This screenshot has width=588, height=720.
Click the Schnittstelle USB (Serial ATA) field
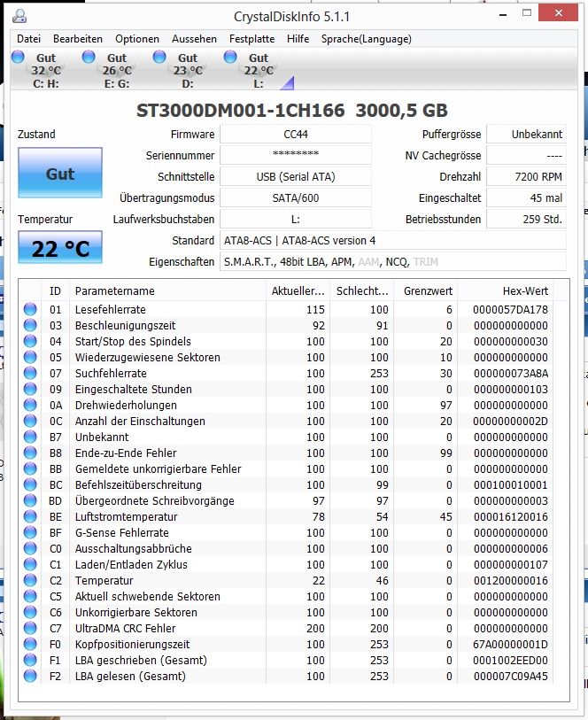(296, 177)
